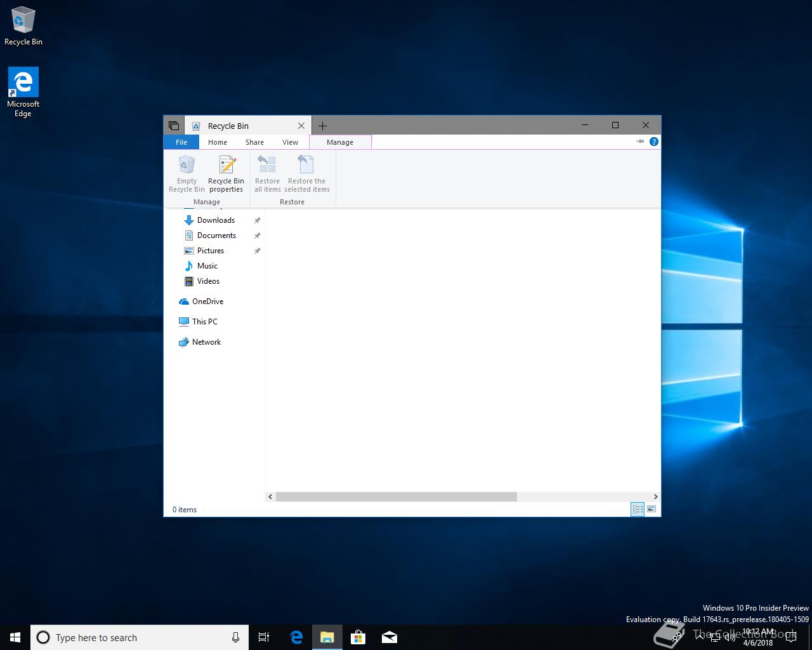The height and width of the screenshot is (650, 812).
Task: Select Music in navigation pane
Action: pyautogui.click(x=207, y=266)
